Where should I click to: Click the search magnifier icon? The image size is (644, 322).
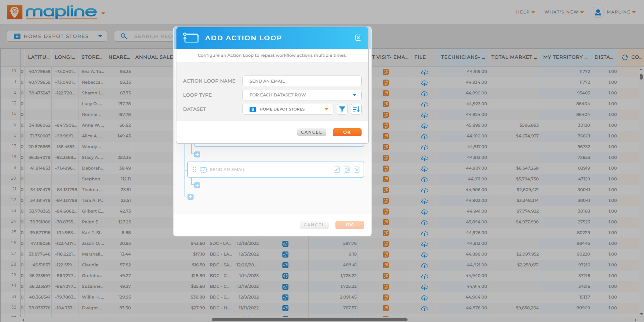coord(124,36)
